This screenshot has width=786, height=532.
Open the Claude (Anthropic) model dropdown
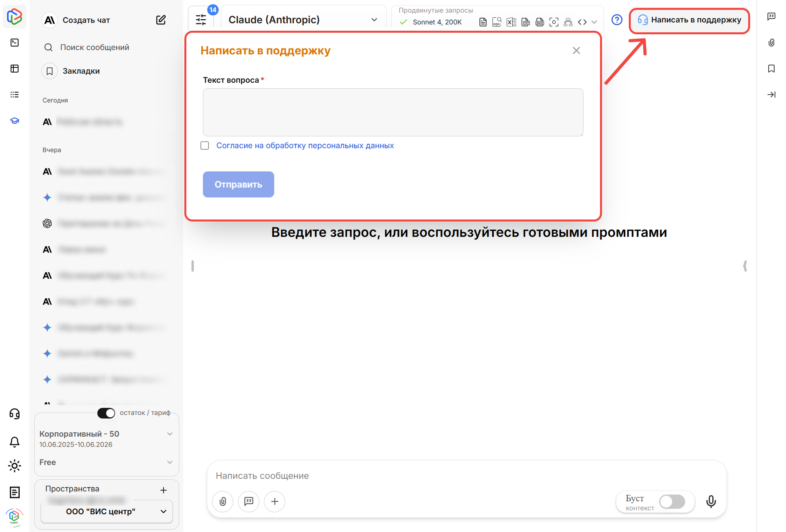pos(303,20)
